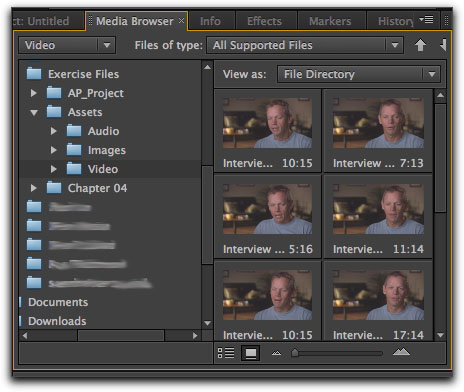Expand the AP_Project folder
The image size is (464, 392).
(x=34, y=93)
